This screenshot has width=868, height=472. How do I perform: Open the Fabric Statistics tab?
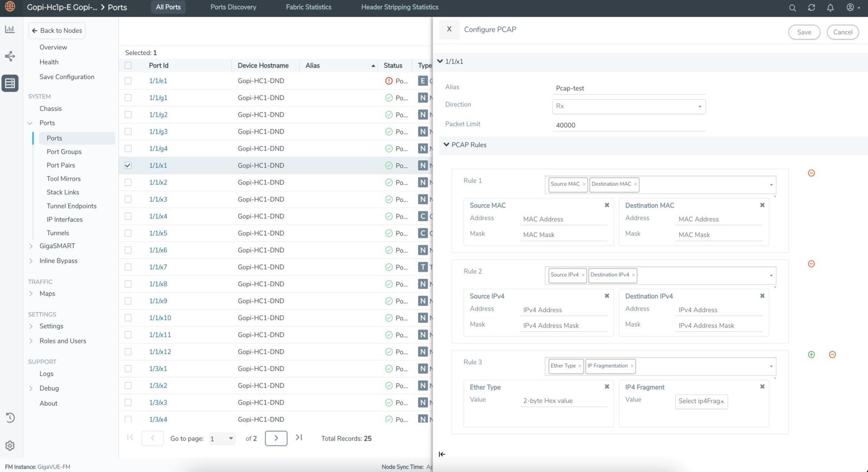(308, 7)
